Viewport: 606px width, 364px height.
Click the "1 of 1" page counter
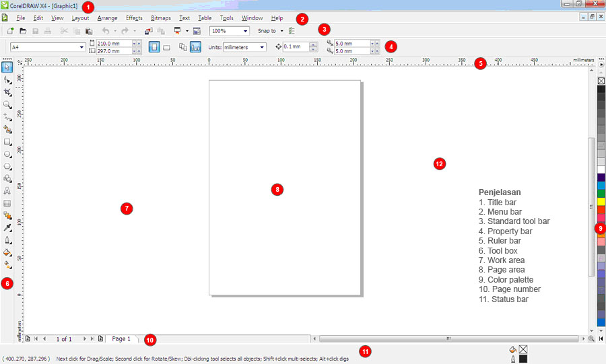pyautogui.click(x=64, y=339)
